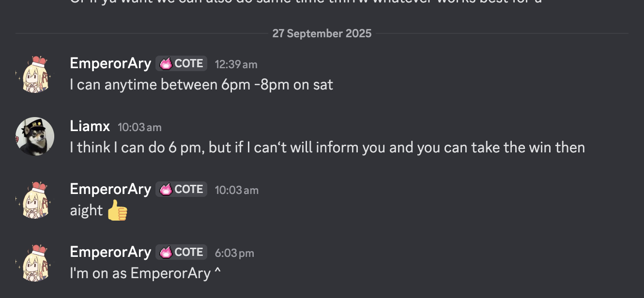Click the COTE server tag on the 10:03 am message
Image resolution: width=644 pixels, height=298 pixels.
point(182,189)
